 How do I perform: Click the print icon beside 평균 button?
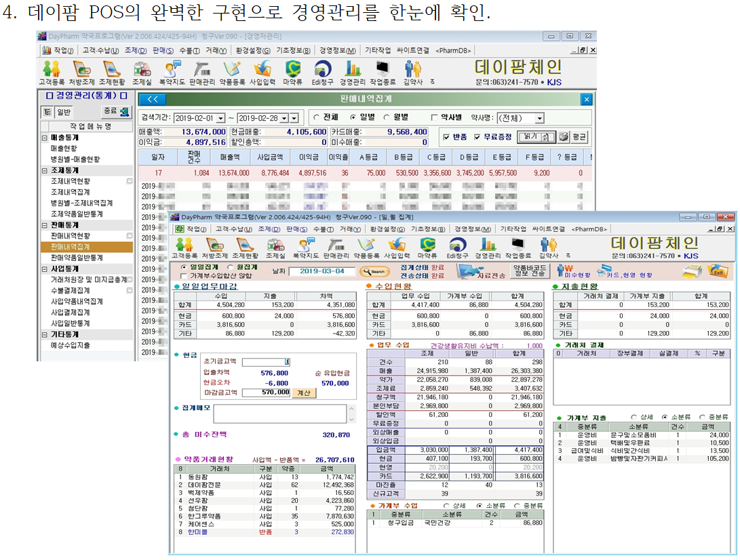tap(564, 137)
